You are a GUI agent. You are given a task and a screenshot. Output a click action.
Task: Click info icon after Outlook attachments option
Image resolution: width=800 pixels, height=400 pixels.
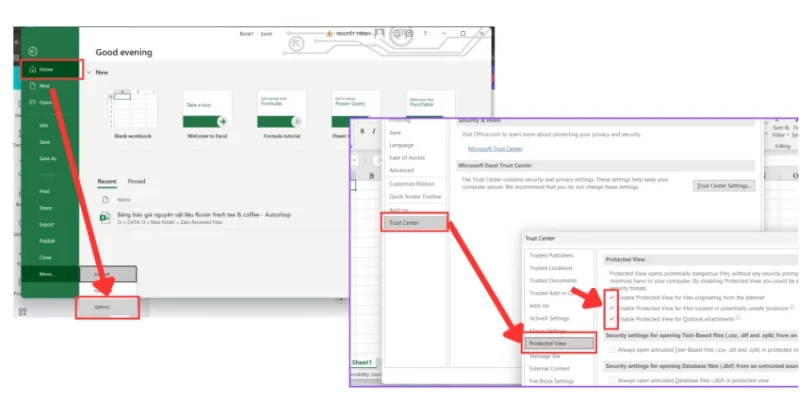[x=738, y=317]
